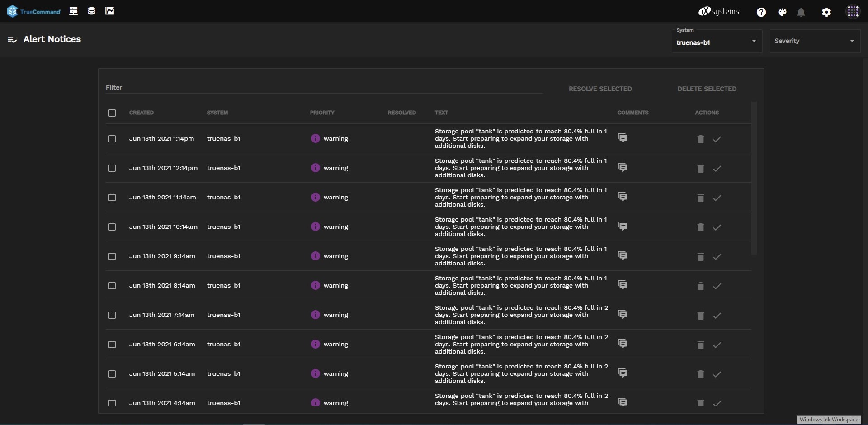Click the COMMENTS column header
Image resolution: width=868 pixels, height=425 pixels.
(633, 113)
